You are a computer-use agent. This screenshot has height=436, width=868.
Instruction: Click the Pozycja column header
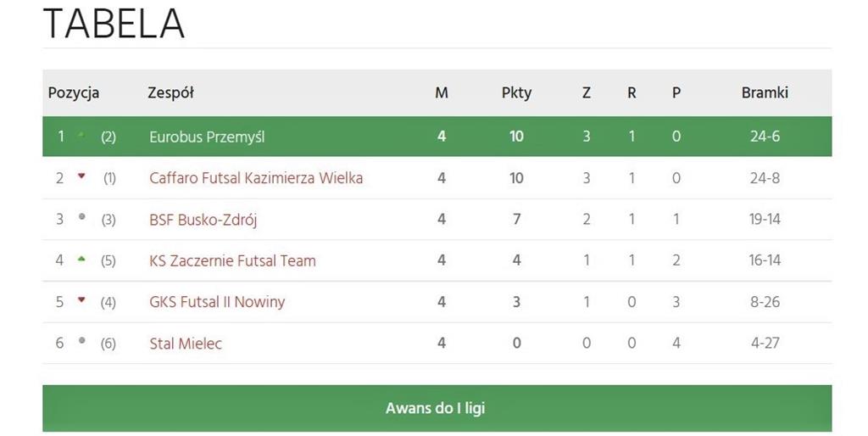click(74, 93)
